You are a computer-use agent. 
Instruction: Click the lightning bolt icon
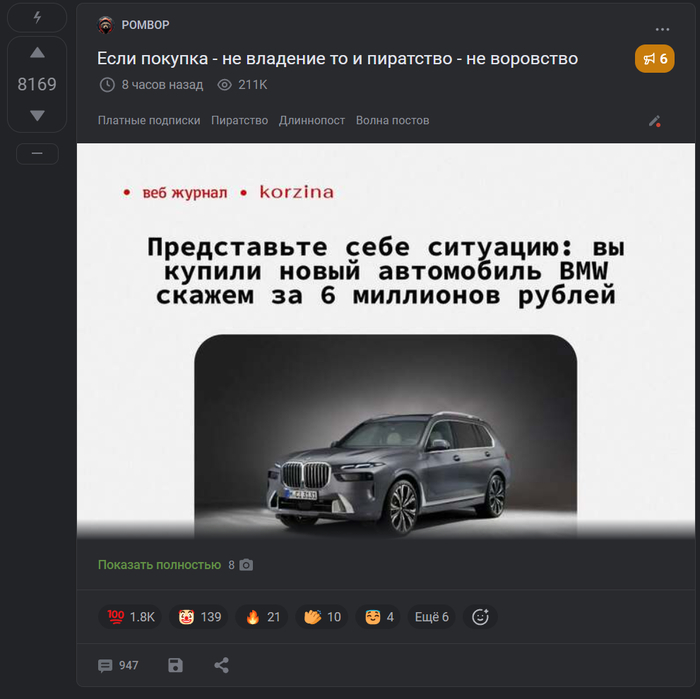point(37,17)
